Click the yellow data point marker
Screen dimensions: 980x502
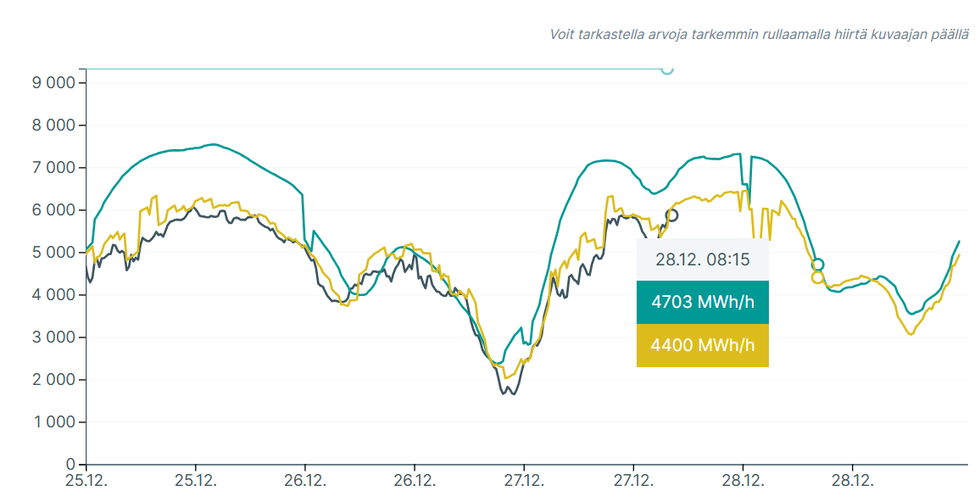pos(817,277)
